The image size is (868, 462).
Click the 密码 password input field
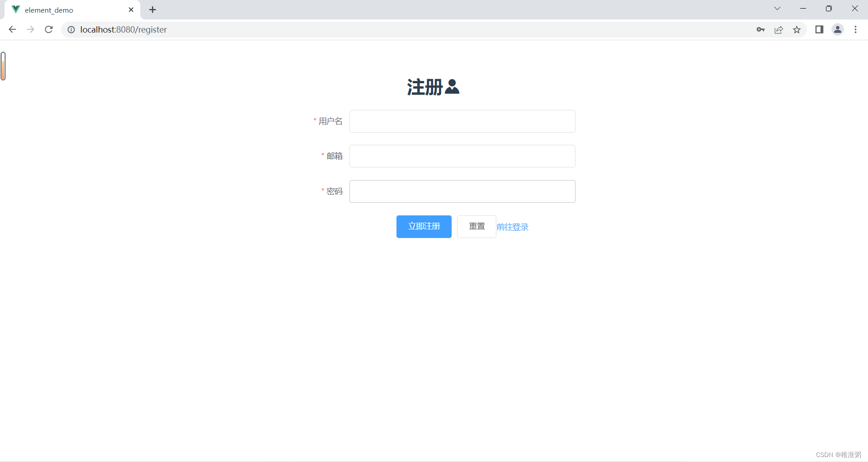click(x=462, y=191)
